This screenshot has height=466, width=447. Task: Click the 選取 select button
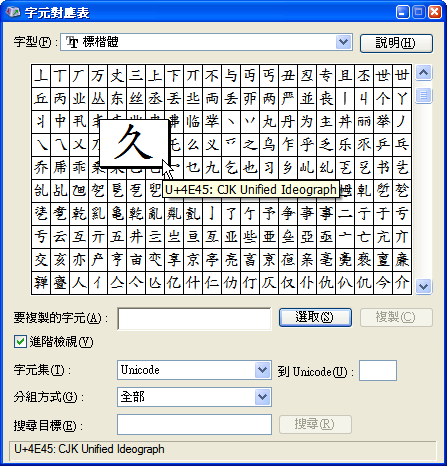point(315,317)
